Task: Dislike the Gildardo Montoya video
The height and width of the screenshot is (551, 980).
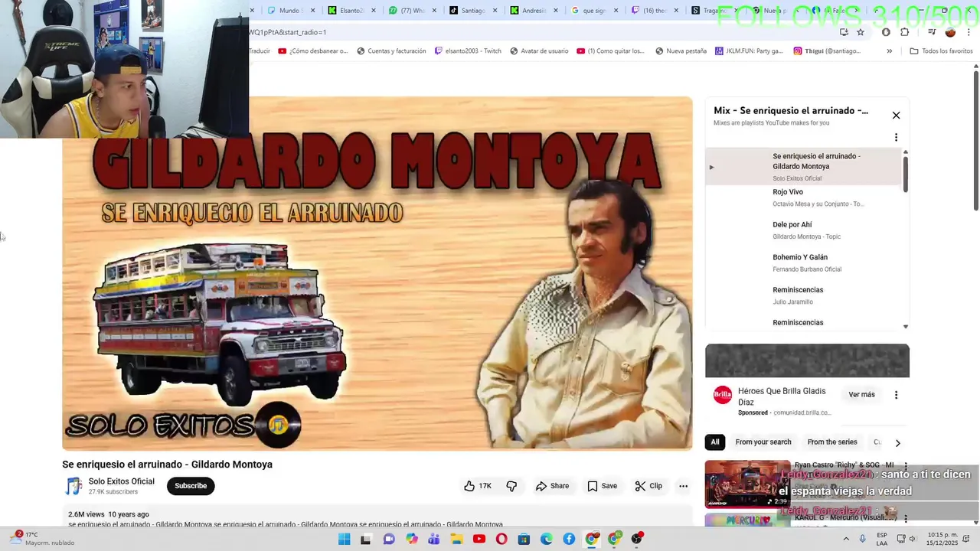Action: [x=511, y=486]
